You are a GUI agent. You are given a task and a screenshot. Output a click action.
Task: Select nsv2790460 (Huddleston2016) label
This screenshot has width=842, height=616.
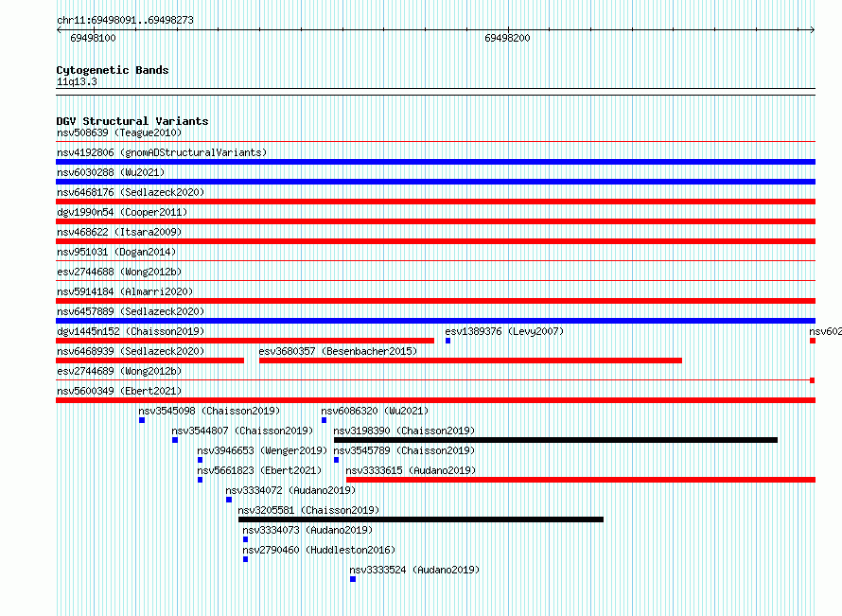(319, 550)
